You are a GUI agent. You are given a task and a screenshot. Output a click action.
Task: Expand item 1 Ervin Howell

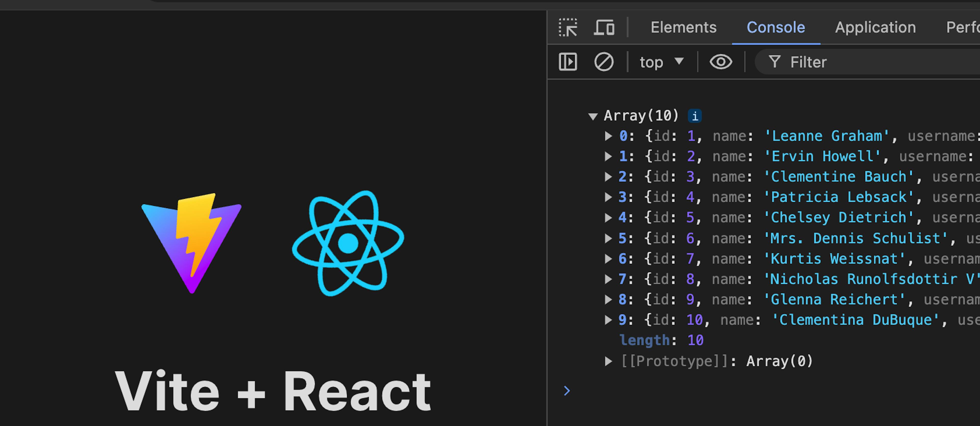pos(608,156)
